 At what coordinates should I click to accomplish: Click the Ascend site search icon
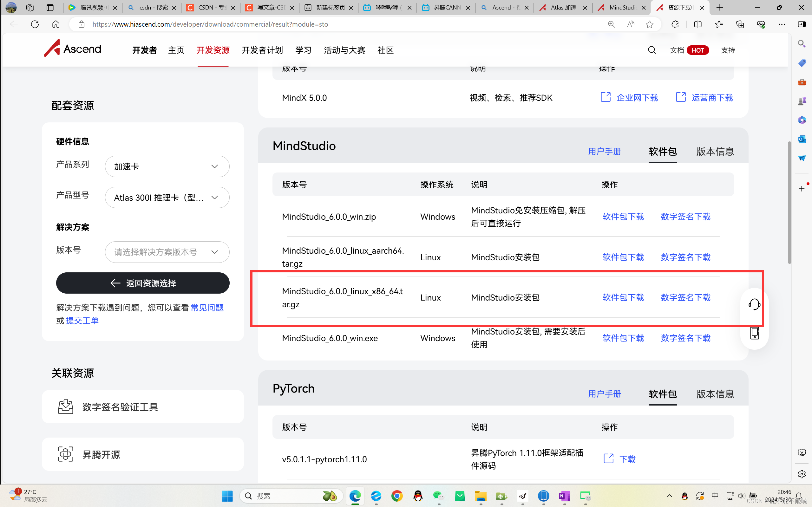click(x=651, y=50)
